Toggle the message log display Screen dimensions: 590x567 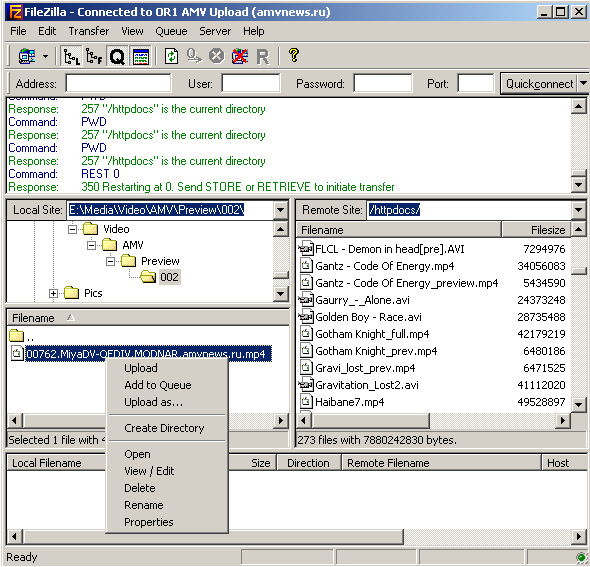[x=141, y=56]
